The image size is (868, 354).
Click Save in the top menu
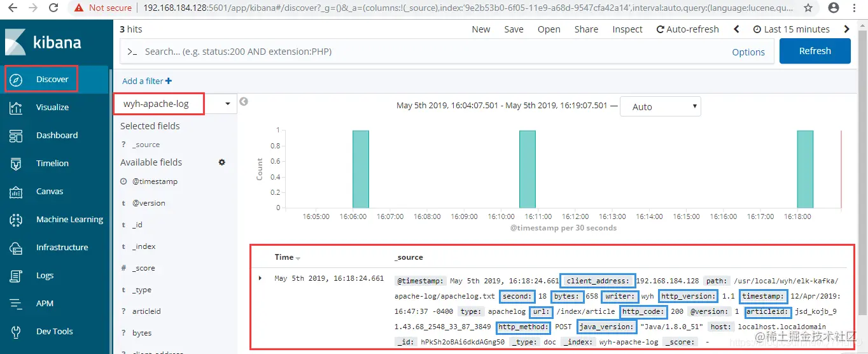(x=514, y=29)
